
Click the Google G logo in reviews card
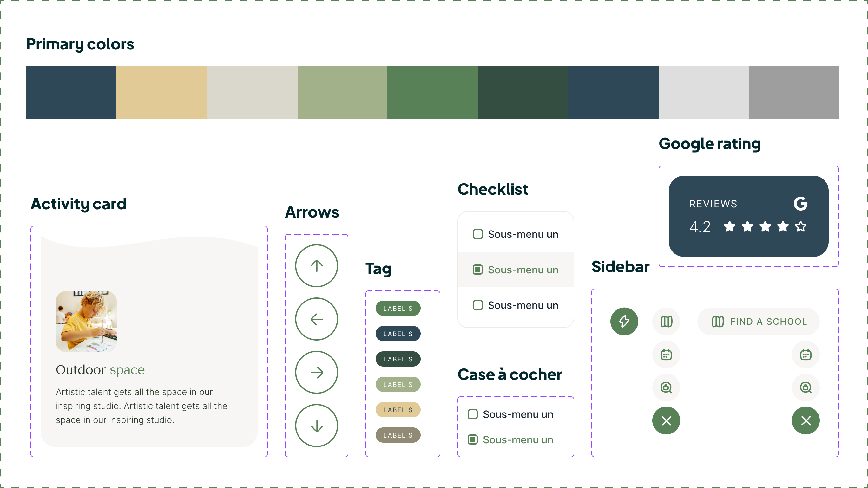tap(800, 204)
